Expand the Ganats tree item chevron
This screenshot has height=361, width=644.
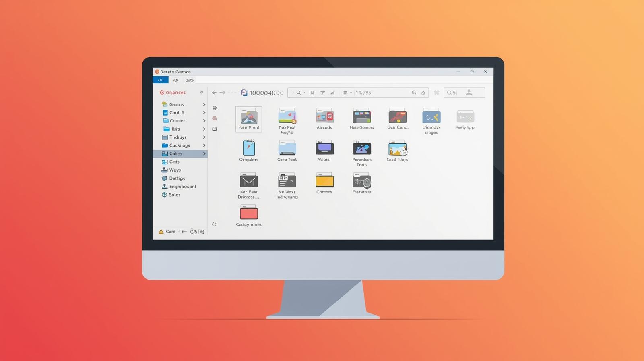click(204, 105)
